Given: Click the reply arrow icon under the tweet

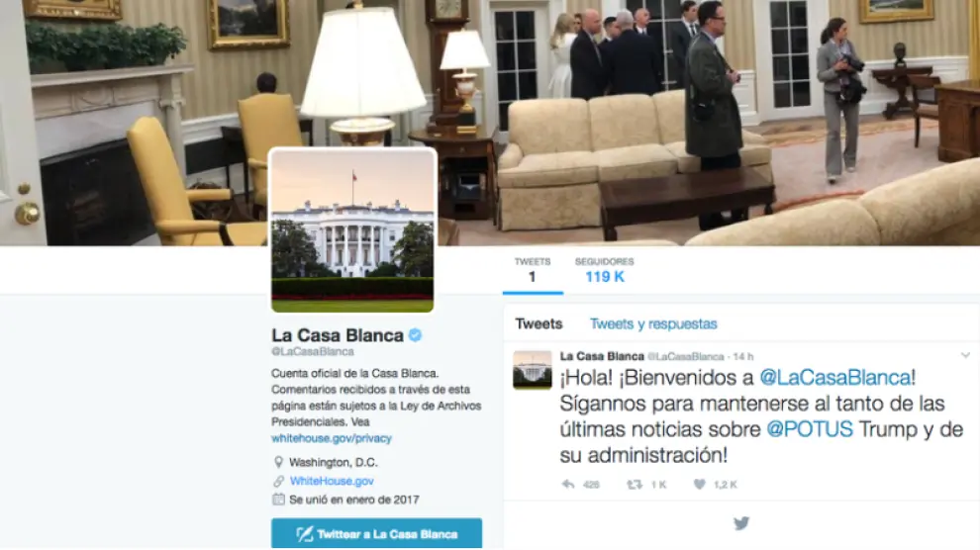Looking at the screenshot, I should (x=568, y=485).
